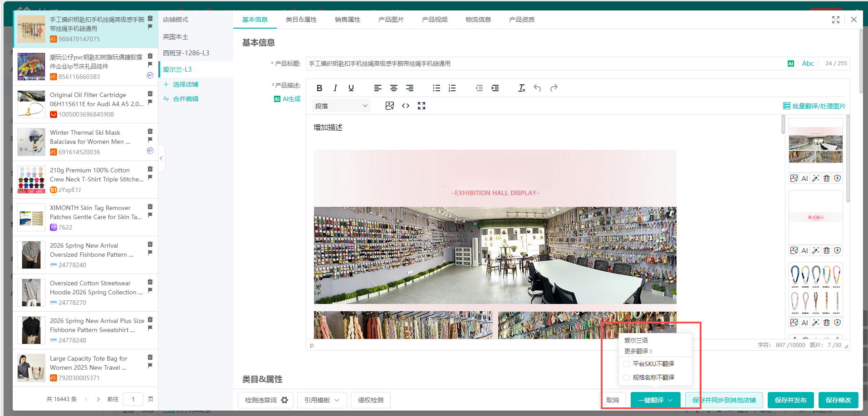
Task: Go to previous page of product list
Action: point(86,399)
